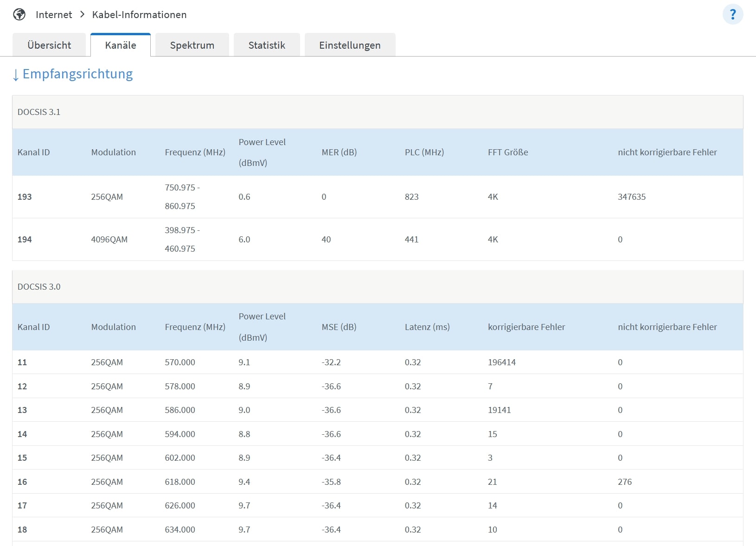Click the help question mark icon
756x546 pixels.
pyautogui.click(x=732, y=14)
